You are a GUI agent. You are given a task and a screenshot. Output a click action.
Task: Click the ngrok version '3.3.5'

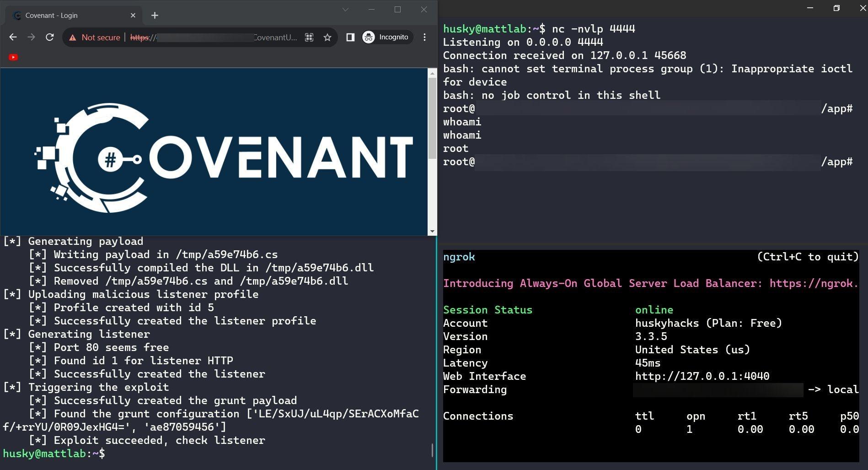651,336
